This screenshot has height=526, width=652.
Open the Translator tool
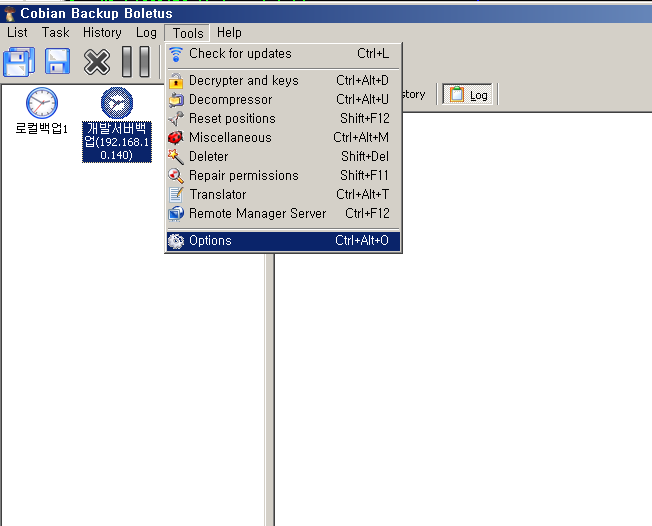[x=283, y=195]
